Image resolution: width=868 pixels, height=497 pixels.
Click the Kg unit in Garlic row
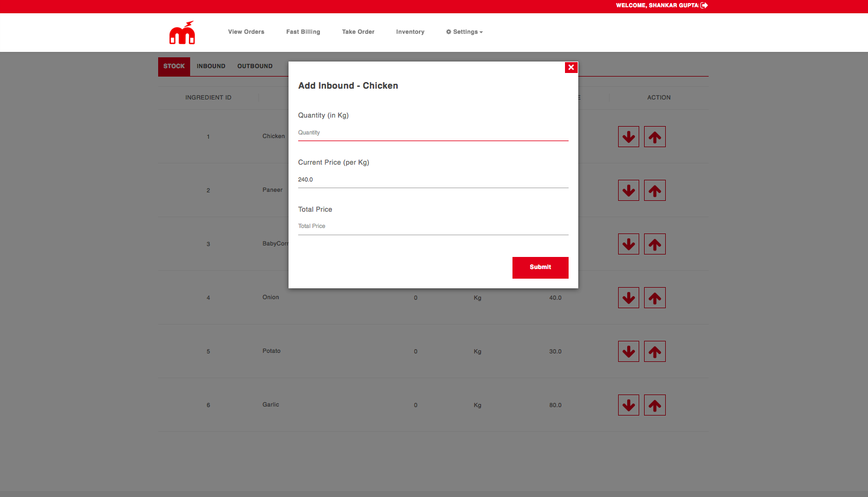[x=477, y=405]
